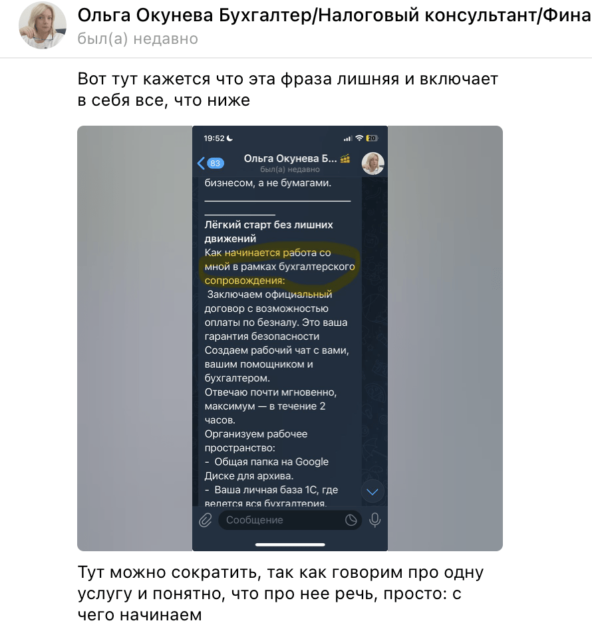Click the white home indicator bar in screenshot
The width and height of the screenshot is (592, 637).
click(290, 544)
